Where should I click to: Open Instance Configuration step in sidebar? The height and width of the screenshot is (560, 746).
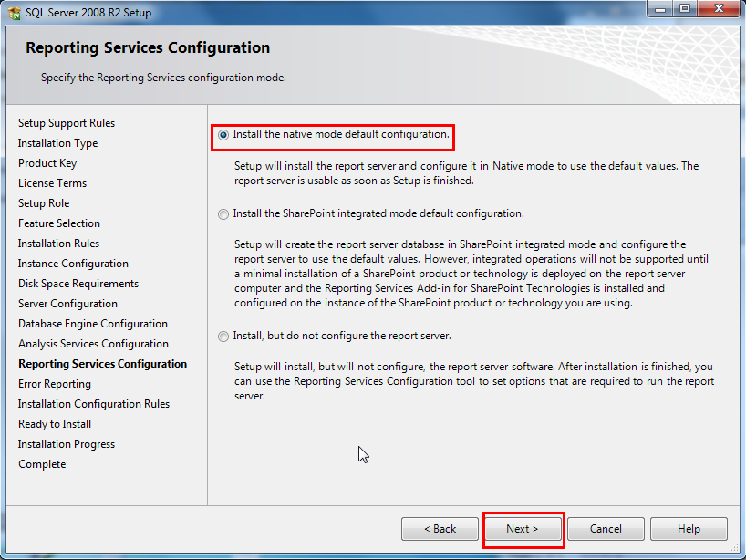pos(73,264)
